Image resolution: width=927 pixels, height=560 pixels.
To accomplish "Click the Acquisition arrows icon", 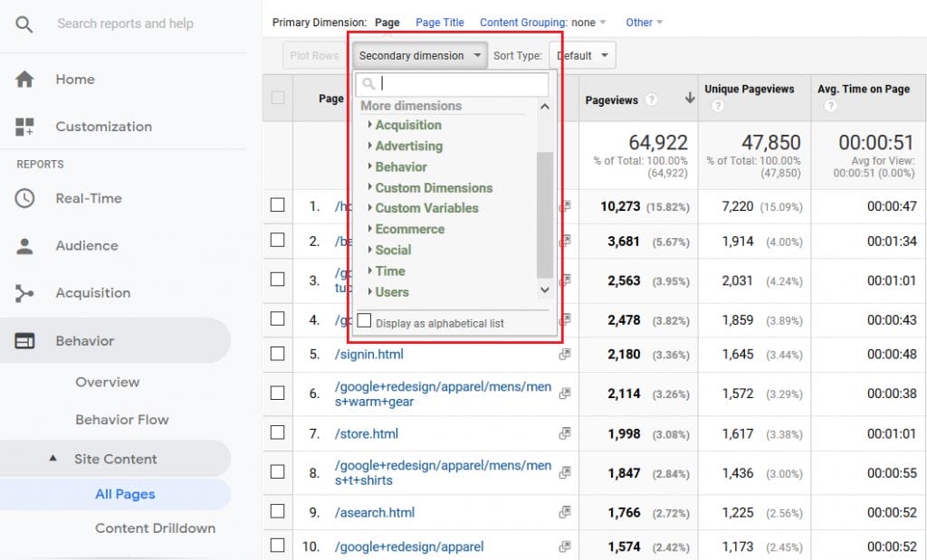I will click(24, 293).
